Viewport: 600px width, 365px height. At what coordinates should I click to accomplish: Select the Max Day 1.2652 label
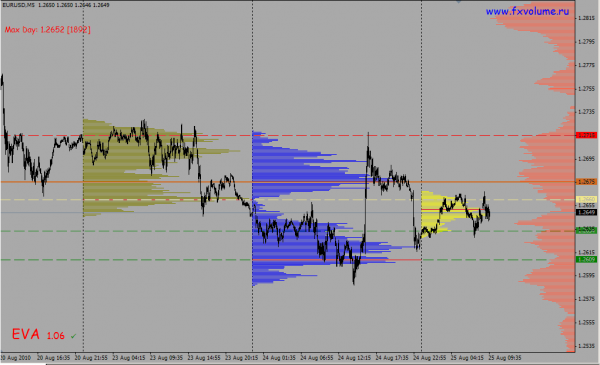[47, 29]
